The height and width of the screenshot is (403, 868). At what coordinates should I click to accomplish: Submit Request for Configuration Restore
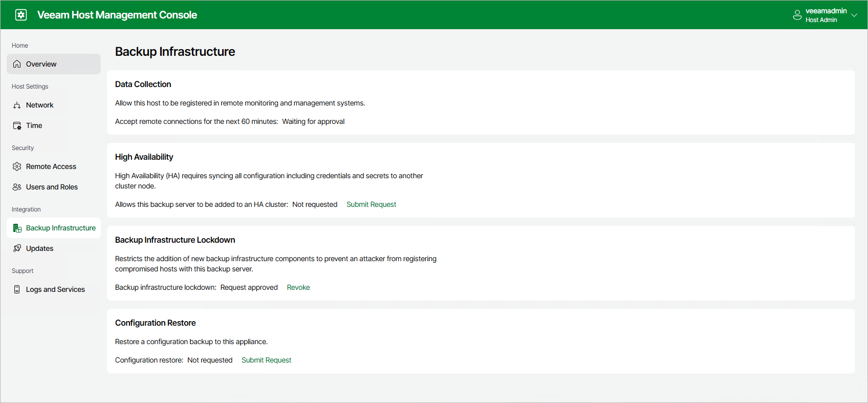click(266, 360)
